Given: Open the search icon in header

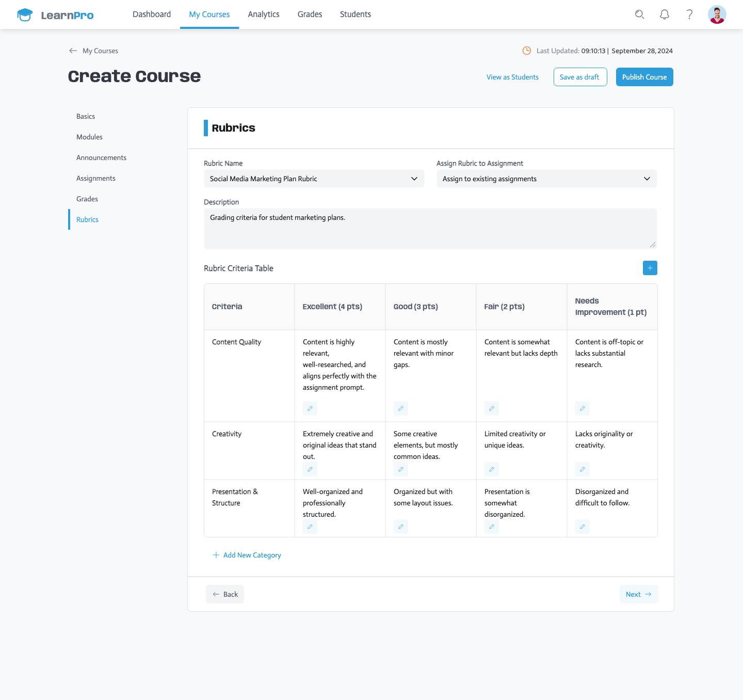Looking at the screenshot, I should [640, 14].
